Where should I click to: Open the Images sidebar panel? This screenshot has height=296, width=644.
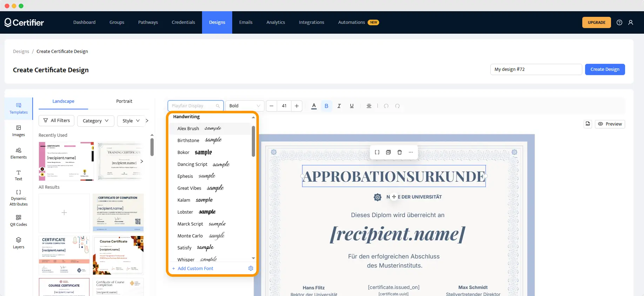19,131
